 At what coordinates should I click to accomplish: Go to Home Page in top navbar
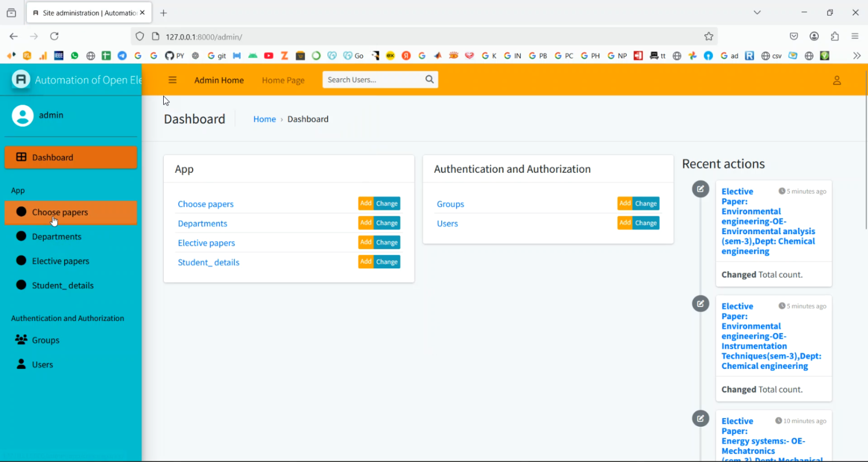click(x=283, y=80)
